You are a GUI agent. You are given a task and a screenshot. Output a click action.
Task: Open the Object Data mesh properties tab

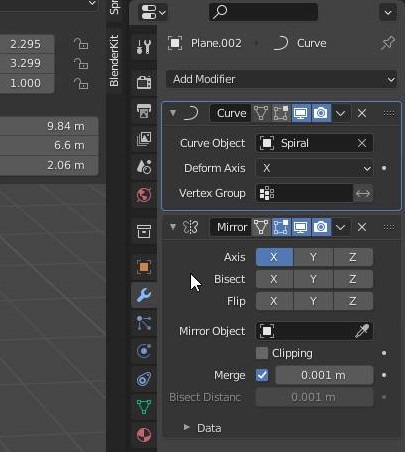[144, 407]
